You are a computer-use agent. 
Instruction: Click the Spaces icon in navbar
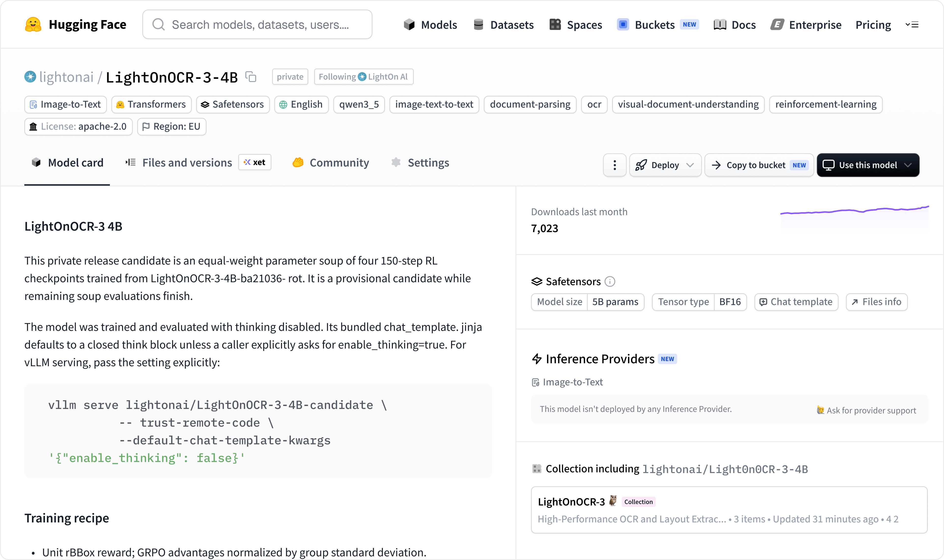[555, 25]
